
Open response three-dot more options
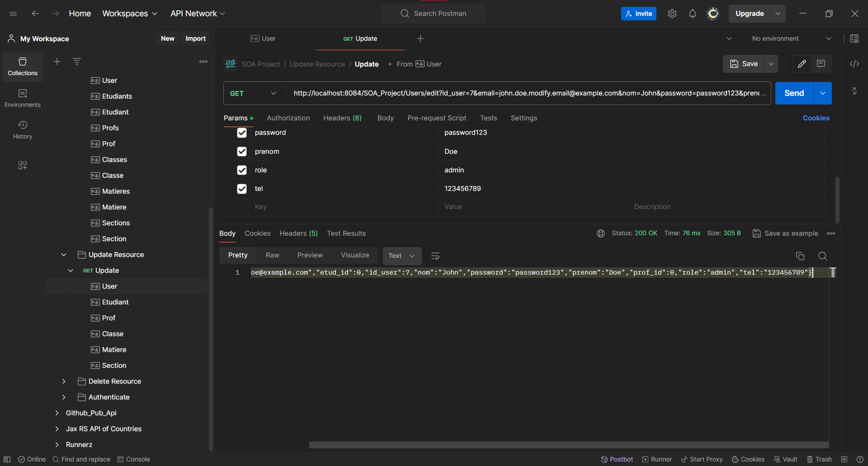[831, 233]
